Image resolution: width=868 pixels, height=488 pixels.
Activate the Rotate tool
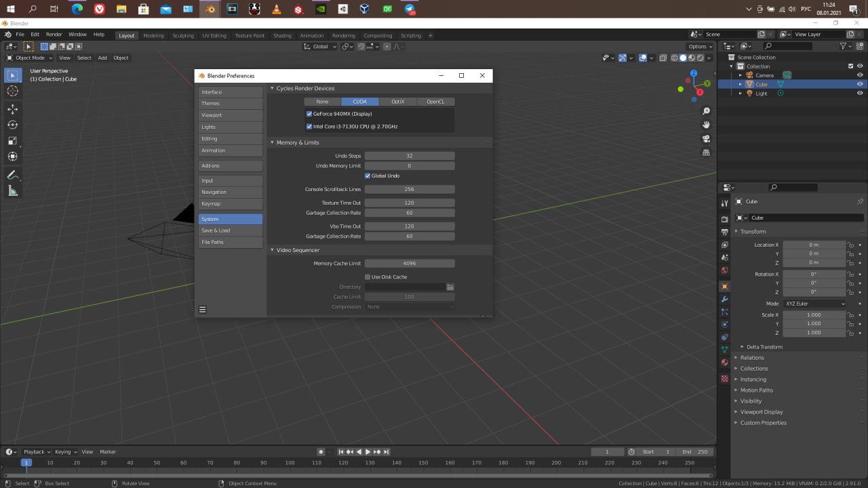pyautogui.click(x=12, y=125)
